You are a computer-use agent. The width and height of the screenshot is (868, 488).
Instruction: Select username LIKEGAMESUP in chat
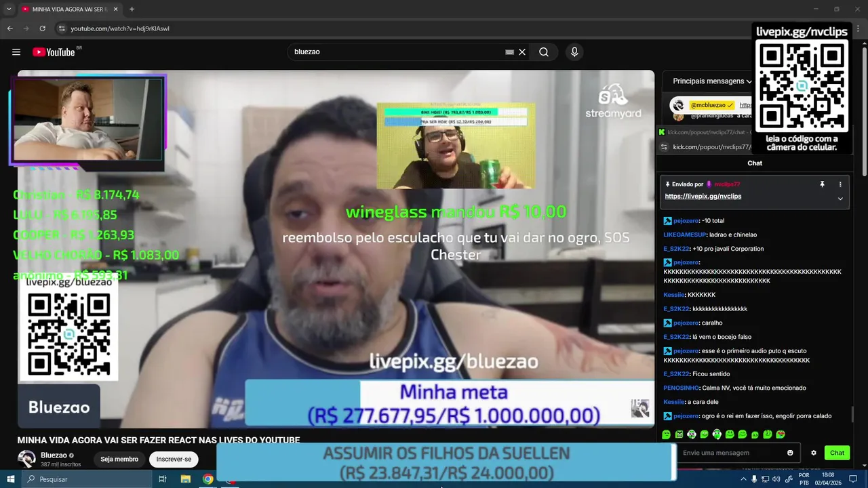[684, 235]
